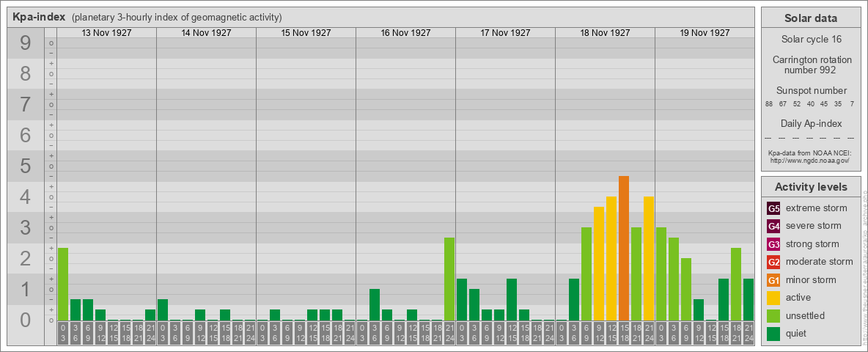Viewport: 868px width, 352px height.
Task: Click the 'Solar cycle 16' text
Action: coord(811,40)
